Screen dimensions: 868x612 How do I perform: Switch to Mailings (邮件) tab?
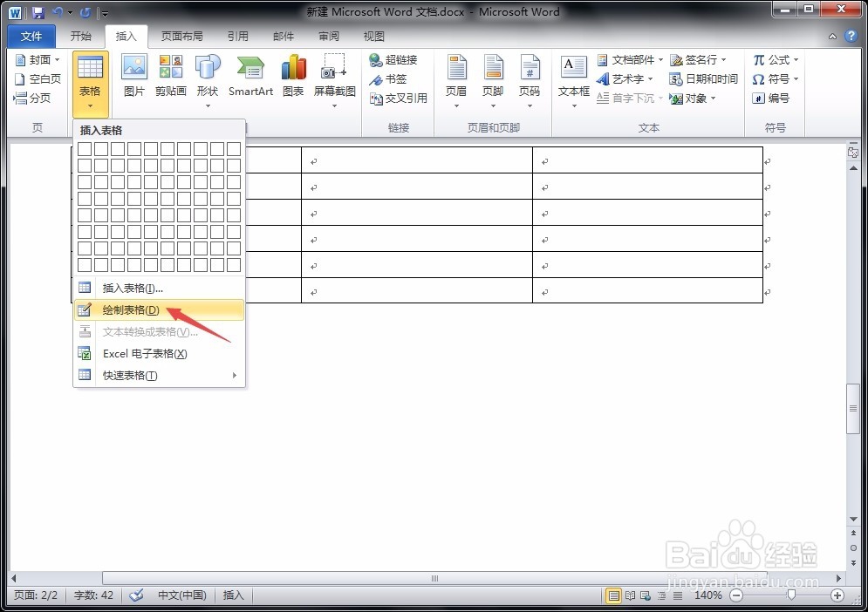284,36
